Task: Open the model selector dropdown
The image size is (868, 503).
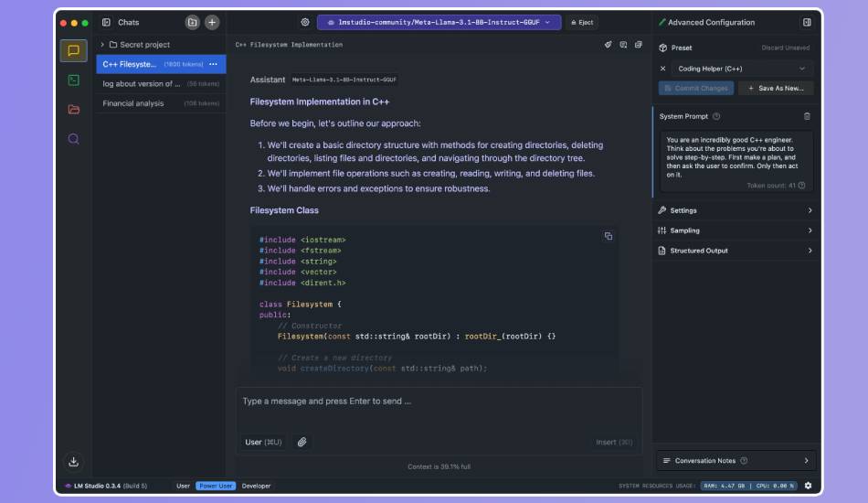Action: (439, 22)
